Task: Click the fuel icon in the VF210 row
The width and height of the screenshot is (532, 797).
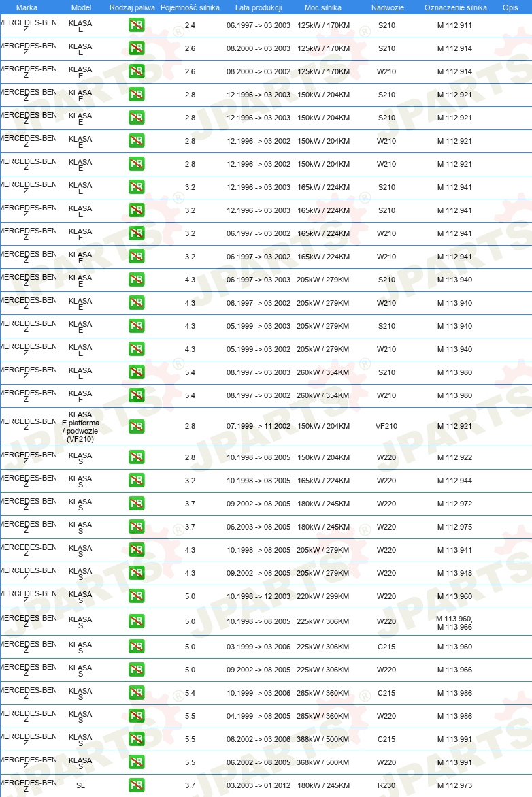Action: point(136,427)
